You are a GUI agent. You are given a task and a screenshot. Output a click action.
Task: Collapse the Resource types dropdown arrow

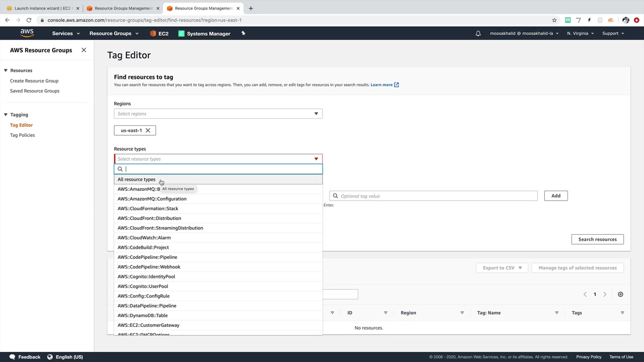tap(316, 159)
